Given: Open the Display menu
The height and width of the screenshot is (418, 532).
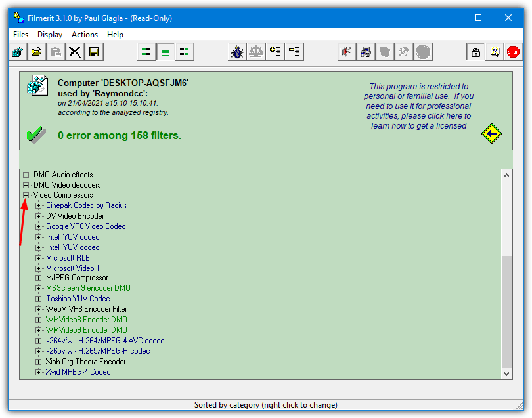Looking at the screenshot, I should tap(50, 35).
